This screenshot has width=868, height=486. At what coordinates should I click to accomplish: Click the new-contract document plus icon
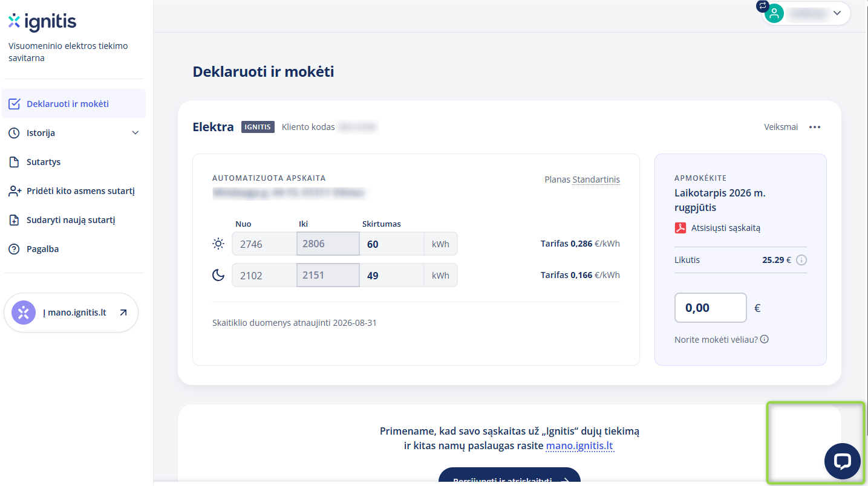(x=15, y=220)
